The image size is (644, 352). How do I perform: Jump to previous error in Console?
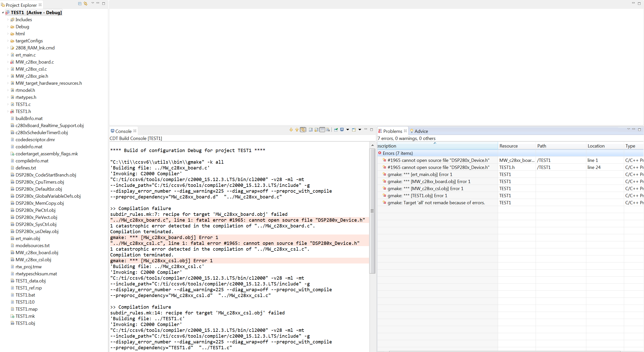297,130
